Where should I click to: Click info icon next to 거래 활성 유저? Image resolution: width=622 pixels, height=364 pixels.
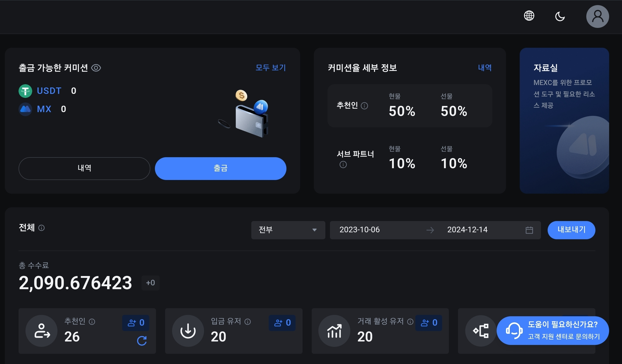[x=410, y=322]
